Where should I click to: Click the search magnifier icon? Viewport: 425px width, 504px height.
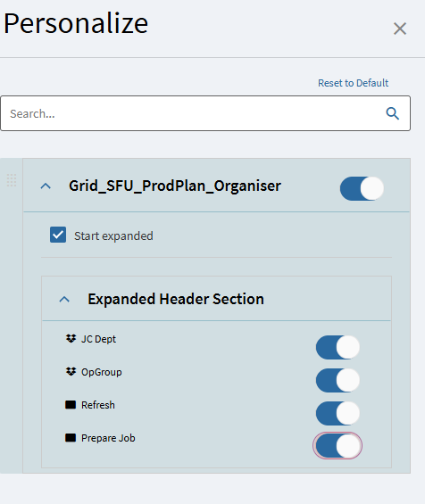pos(393,113)
